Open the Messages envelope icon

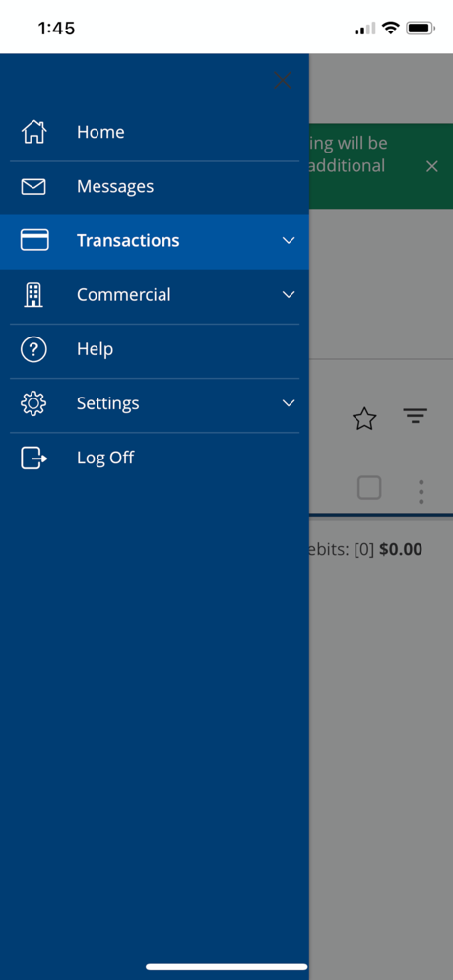click(x=33, y=186)
